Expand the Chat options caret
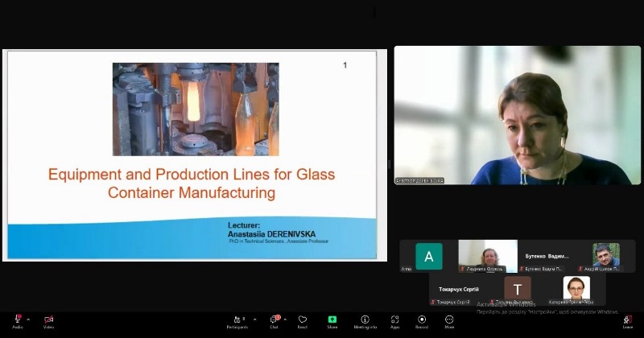644x338 pixels. tap(285, 319)
